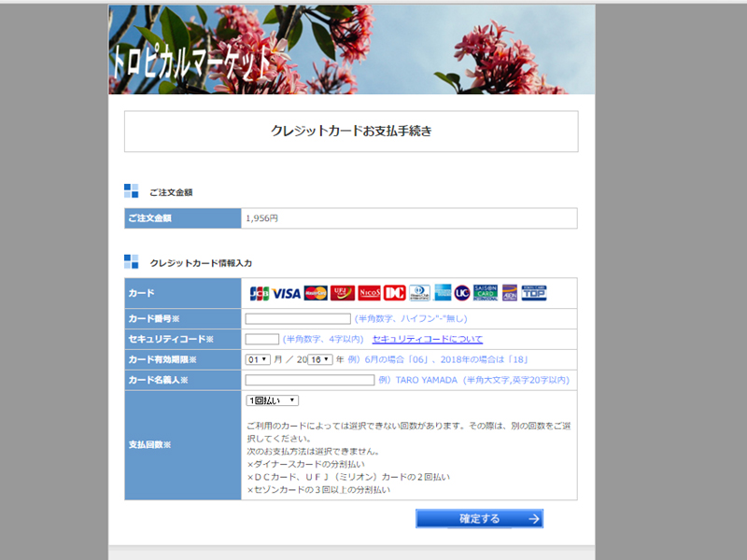Open the expiry month dropdown showing 01
Screen dimensions: 747x560
pyautogui.click(x=259, y=359)
